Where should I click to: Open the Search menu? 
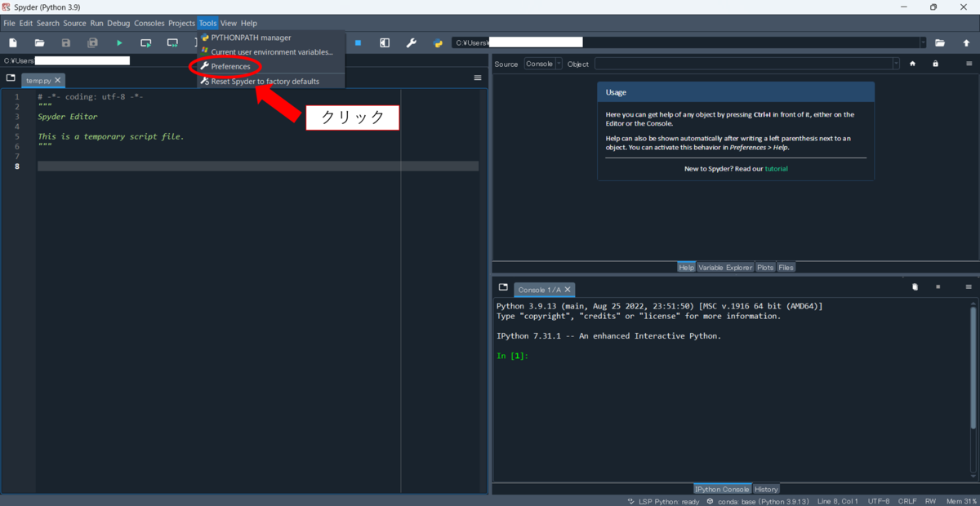tap(47, 23)
